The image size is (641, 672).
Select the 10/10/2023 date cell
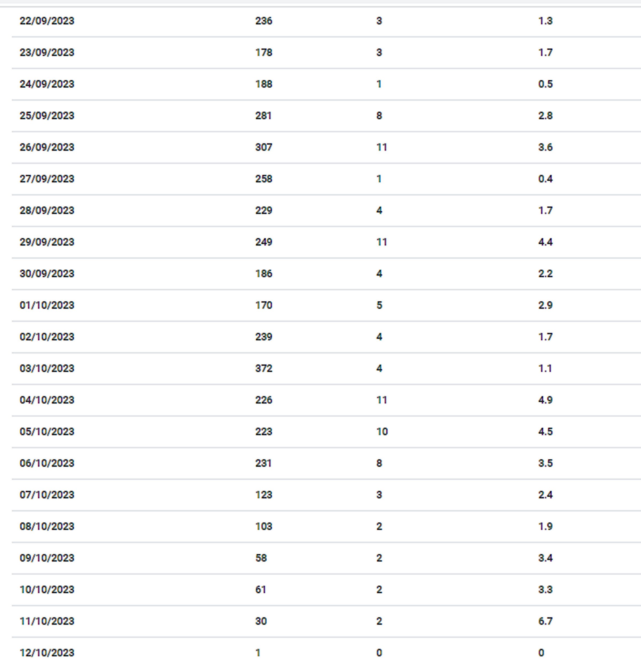click(x=47, y=590)
